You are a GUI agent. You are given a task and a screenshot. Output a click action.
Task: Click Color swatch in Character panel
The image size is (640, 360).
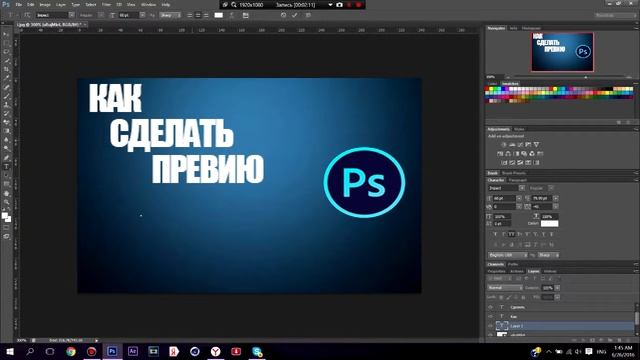tap(549, 223)
